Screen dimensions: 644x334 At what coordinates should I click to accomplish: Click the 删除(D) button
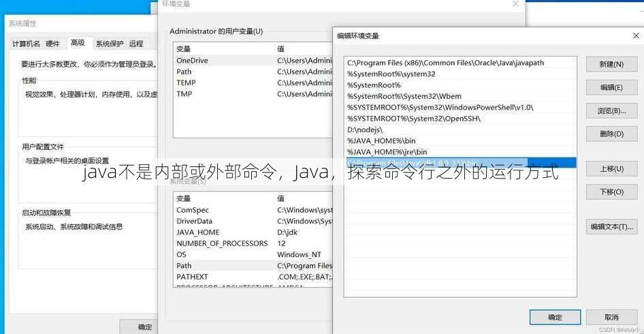[x=611, y=134]
